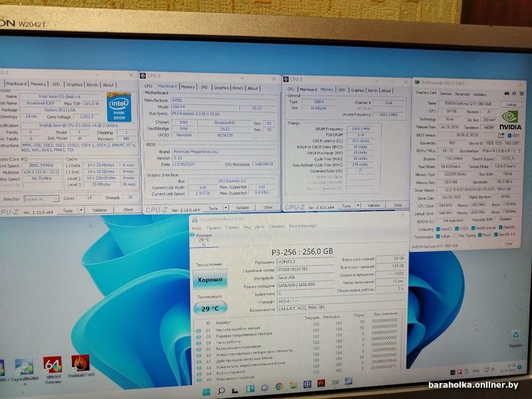Image resolution: width=532 pixels, height=399 pixels.
Task: Click the ENG language indicator in tray
Action: 475,371
